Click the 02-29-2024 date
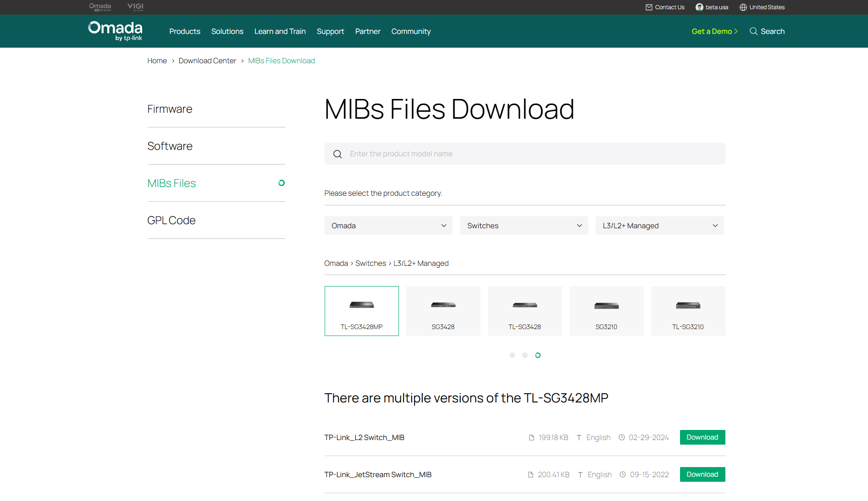The width and height of the screenshot is (868, 501). pos(649,437)
